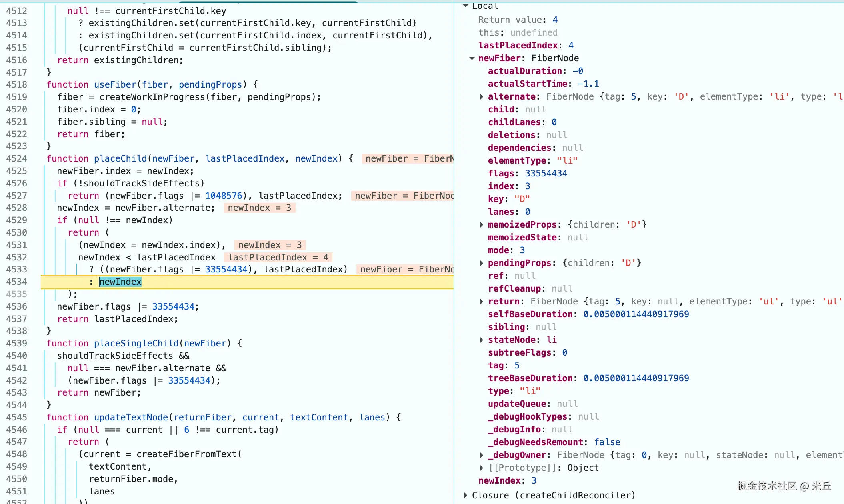Select the _debugNeedsRemount: false property
This screenshot has width=844, height=504.
point(554,442)
